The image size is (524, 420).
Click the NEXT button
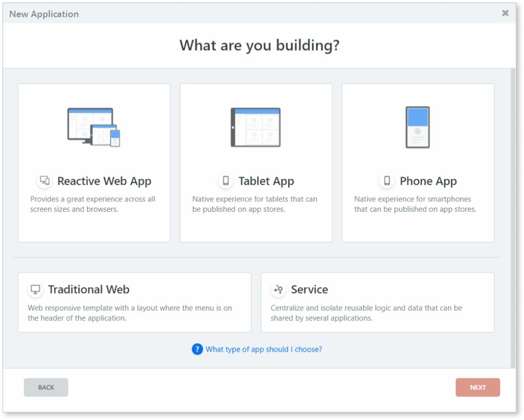[478, 387]
